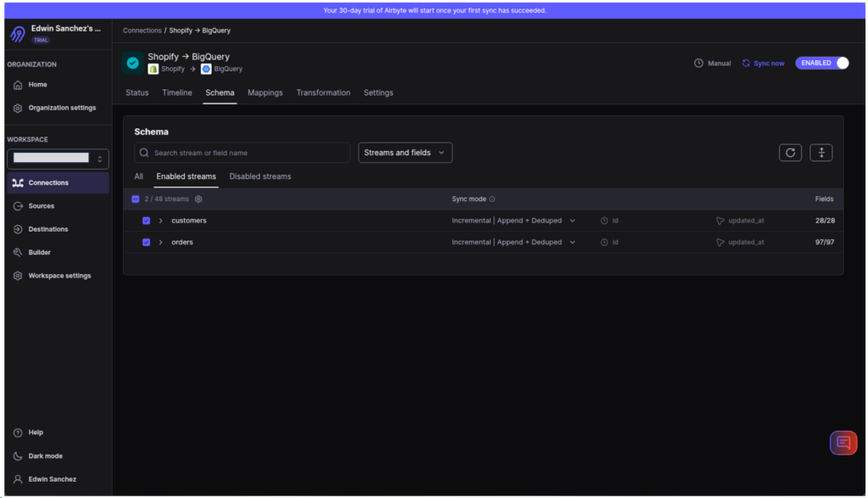Click the Builder wrench icon
The image size is (868, 498).
click(x=18, y=253)
